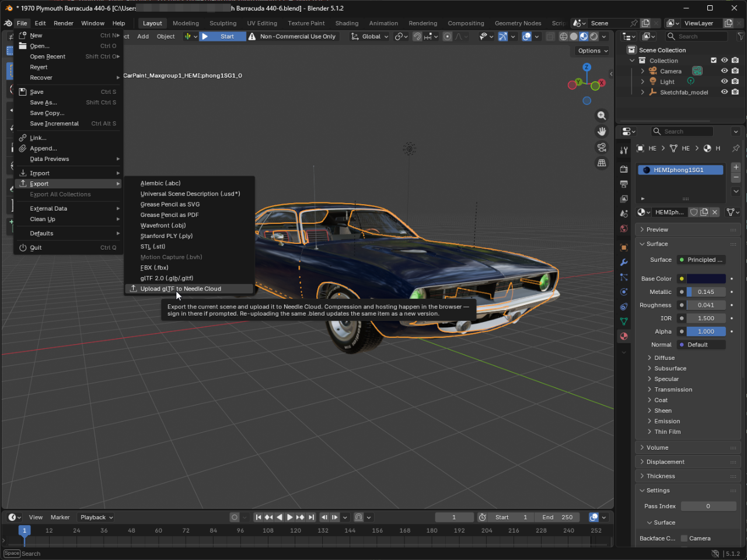Toggle the Collection exclude checkbox

(714, 60)
